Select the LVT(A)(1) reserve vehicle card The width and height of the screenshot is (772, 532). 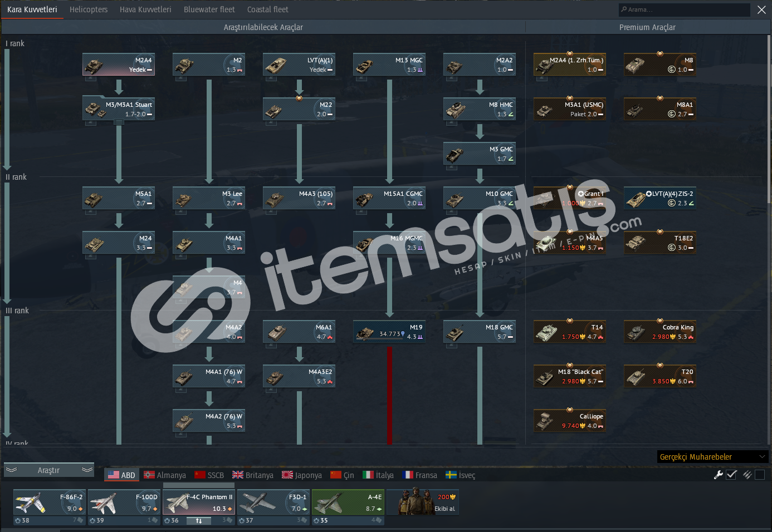pyautogui.click(x=299, y=65)
